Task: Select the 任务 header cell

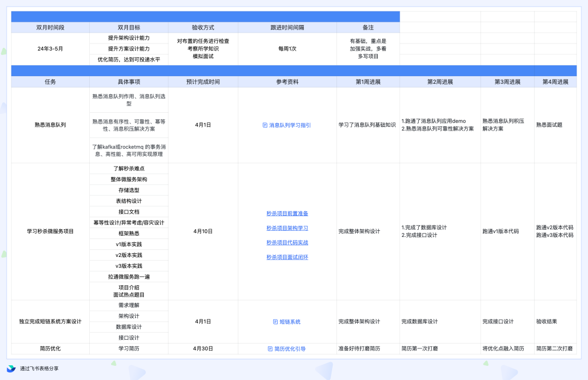Action: (x=50, y=82)
